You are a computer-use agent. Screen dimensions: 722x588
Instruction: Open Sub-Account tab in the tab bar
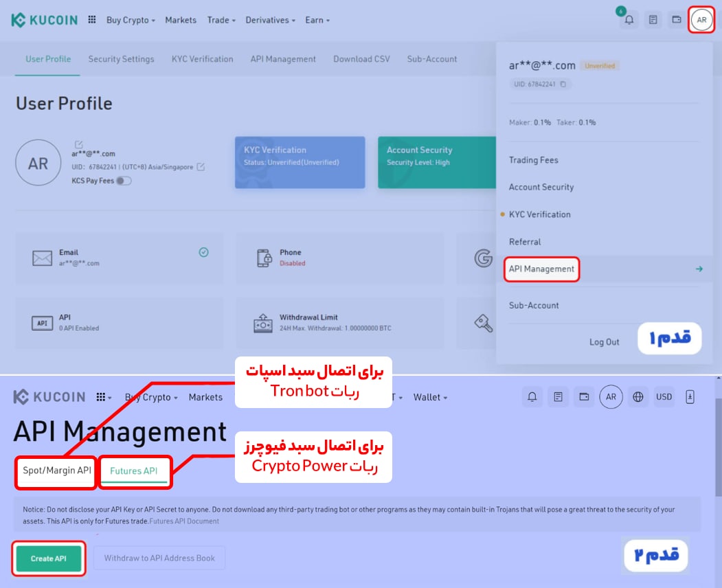(x=432, y=59)
